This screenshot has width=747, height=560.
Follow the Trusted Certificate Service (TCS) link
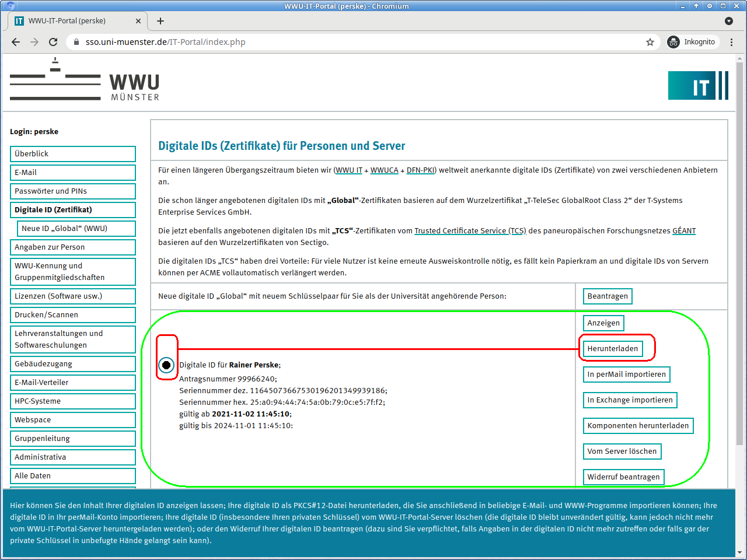click(470, 231)
